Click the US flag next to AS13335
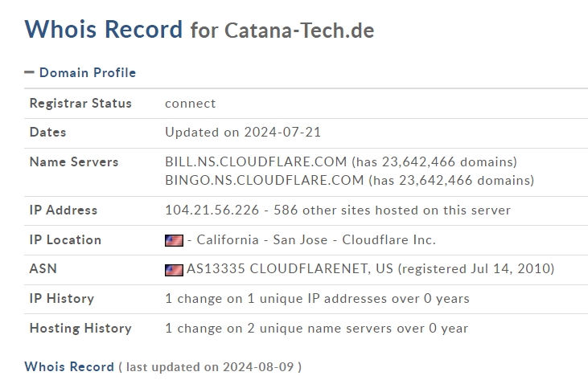Image resolution: width=588 pixels, height=380 pixels. tap(174, 270)
